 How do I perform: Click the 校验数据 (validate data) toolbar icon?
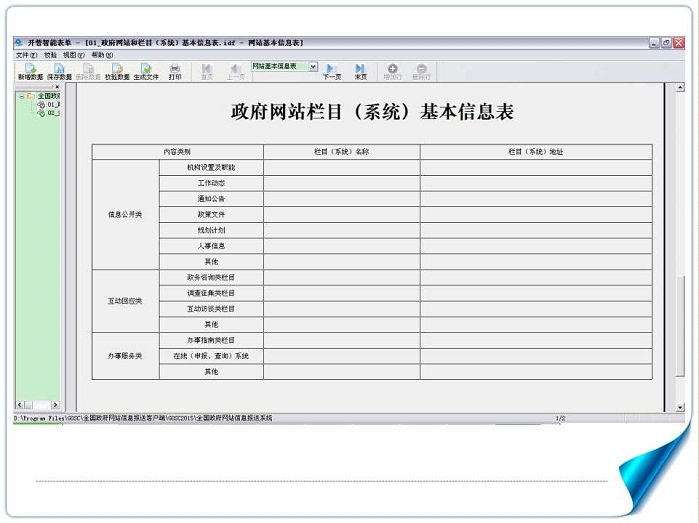117,71
